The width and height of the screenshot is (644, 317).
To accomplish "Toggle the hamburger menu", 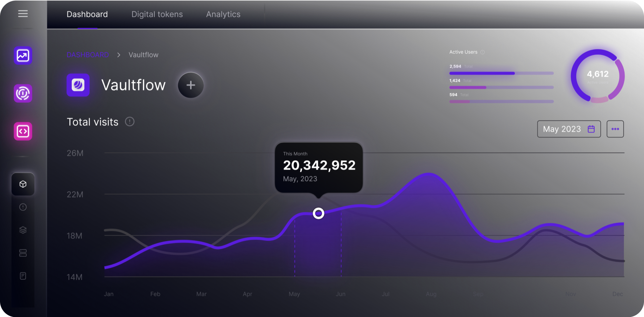I will [x=23, y=13].
